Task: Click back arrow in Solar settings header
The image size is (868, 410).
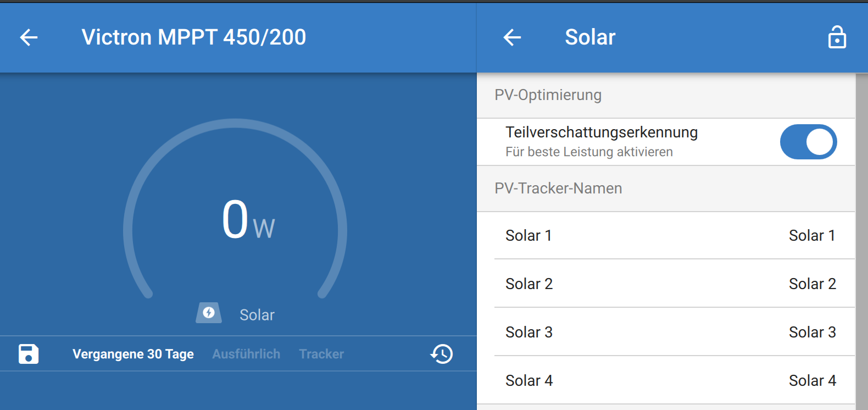Action: tap(512, 37)
